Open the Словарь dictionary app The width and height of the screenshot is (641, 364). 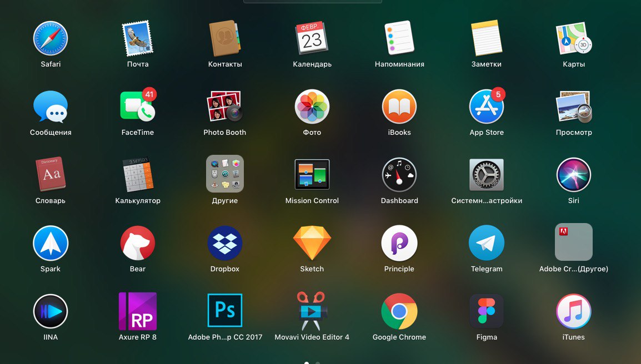pyautogui.click(x=51, y=174)
